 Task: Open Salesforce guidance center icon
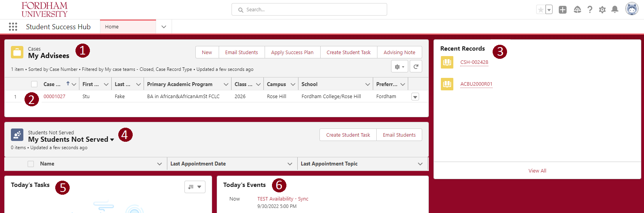tap(577, 10)
